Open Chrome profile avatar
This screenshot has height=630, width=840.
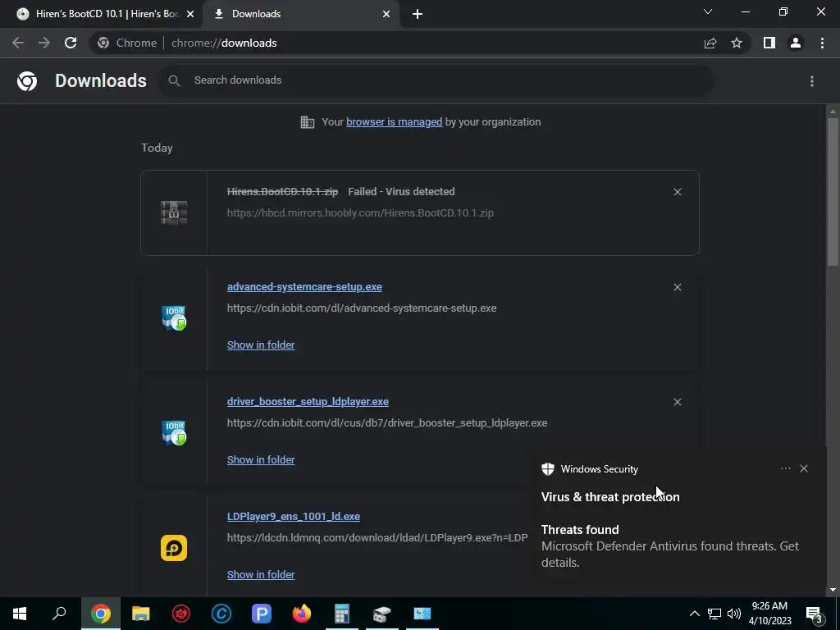click(x=796, y=43)
